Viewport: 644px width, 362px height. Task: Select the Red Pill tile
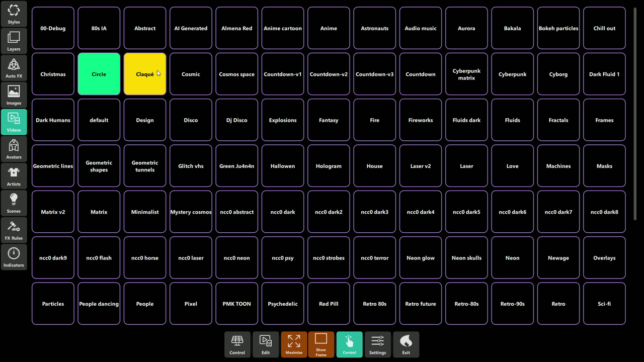[329, 304]
